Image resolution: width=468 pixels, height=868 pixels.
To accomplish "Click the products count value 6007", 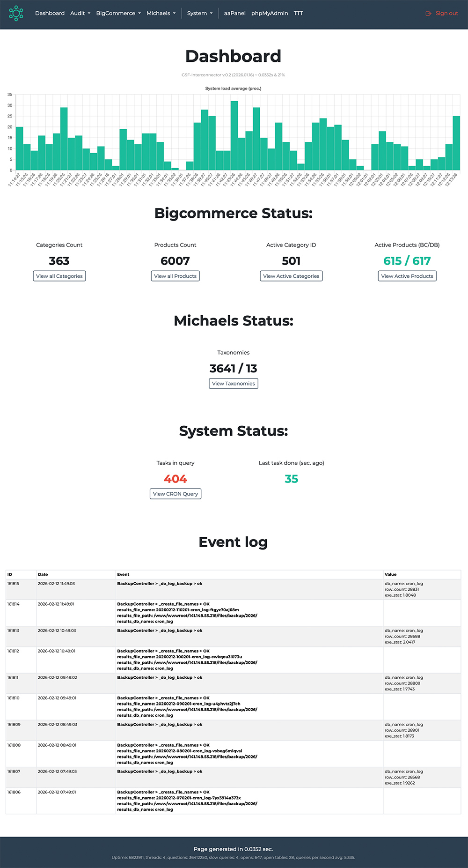I will (175, 261).
